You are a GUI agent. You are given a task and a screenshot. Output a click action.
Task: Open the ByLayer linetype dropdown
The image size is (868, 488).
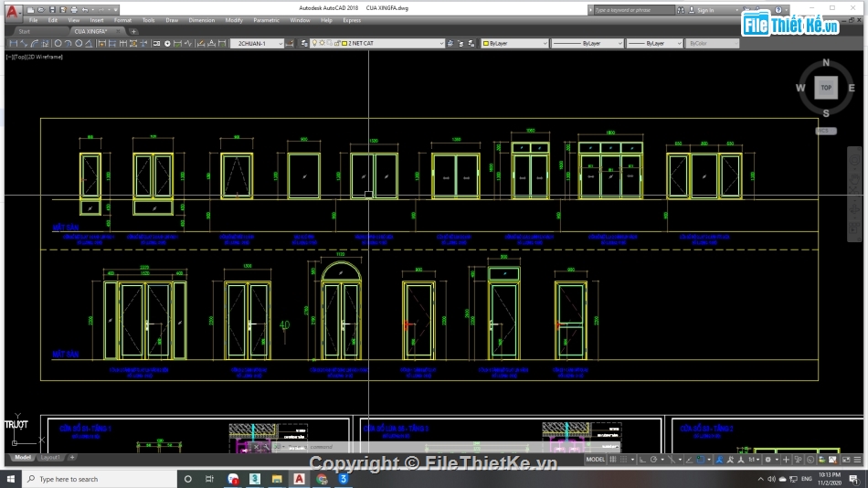tap(587, 43)
